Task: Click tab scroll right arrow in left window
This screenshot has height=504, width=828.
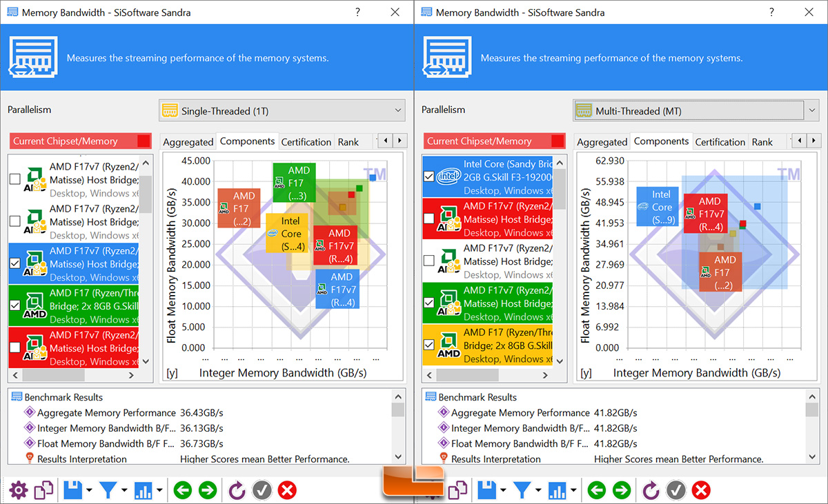Action: click(400, 141)
